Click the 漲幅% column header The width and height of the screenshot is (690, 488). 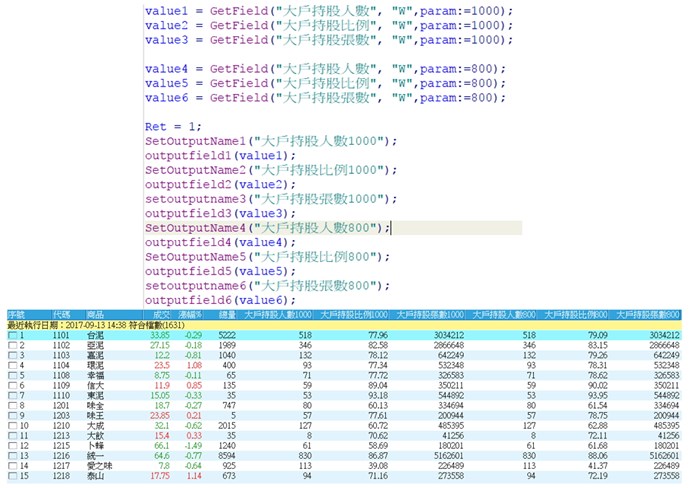190,315
